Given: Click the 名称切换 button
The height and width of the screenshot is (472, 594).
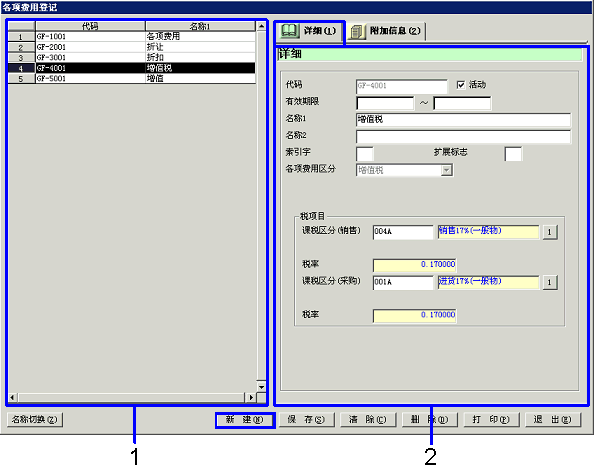Looking at the screenshot, I should pos(34,420).
